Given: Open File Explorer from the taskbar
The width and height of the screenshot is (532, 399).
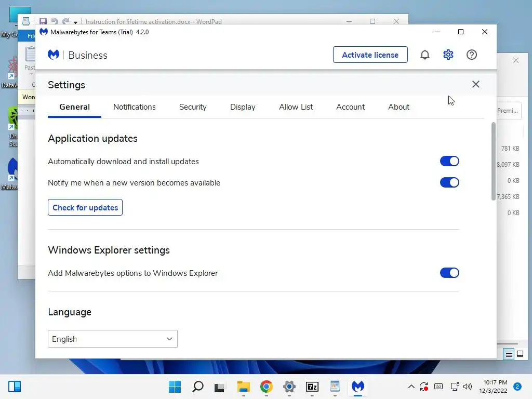Looking at the screenshot, I should [243, 387].
